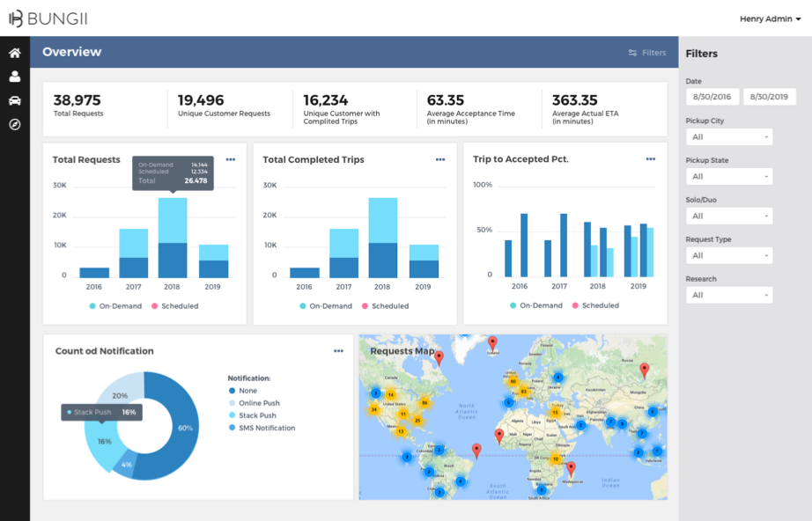Select the Stack Push legend color swatch
This screenshot has height=521, width=812.
232,415
